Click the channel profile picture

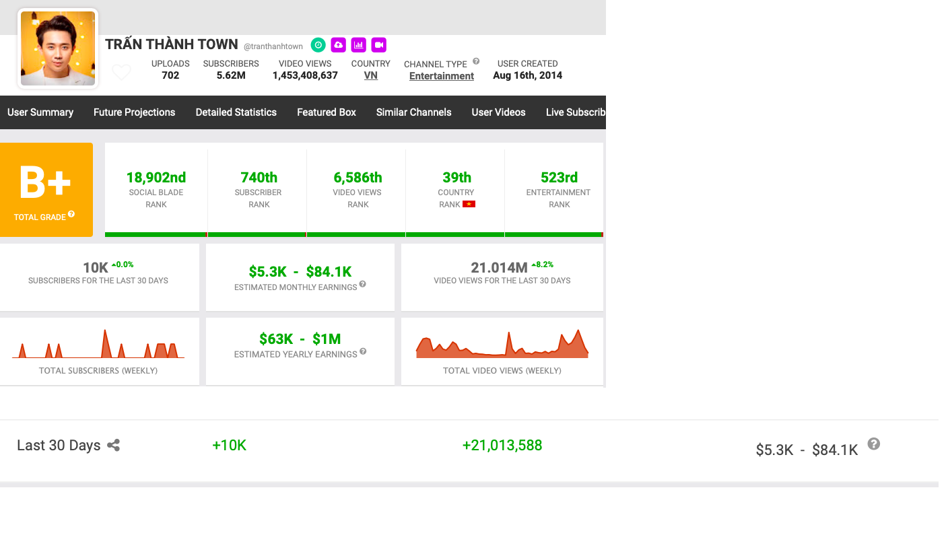(x=58, y=48)
